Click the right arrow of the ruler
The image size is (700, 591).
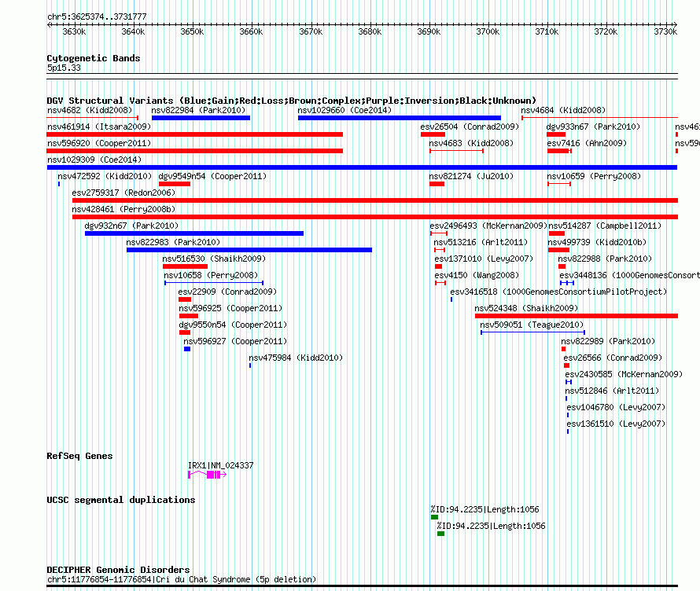675,25
